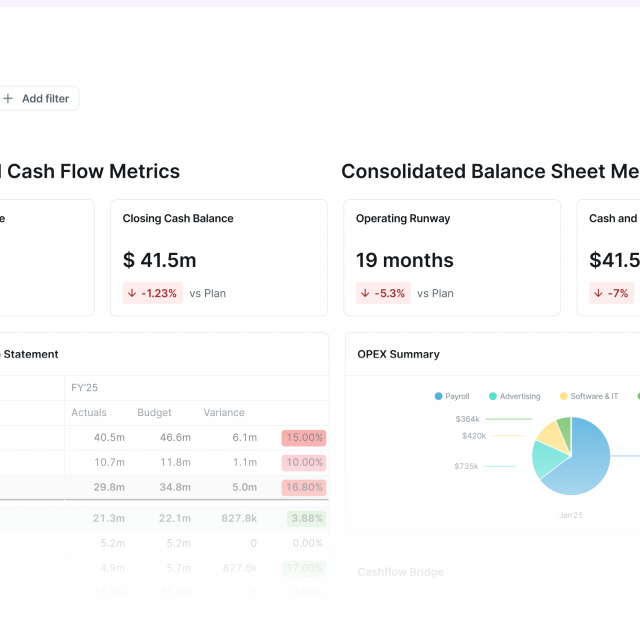This screenshot has width=640, height=640.
Task: Sort by the Actuals column header
Action: point(89,412)
